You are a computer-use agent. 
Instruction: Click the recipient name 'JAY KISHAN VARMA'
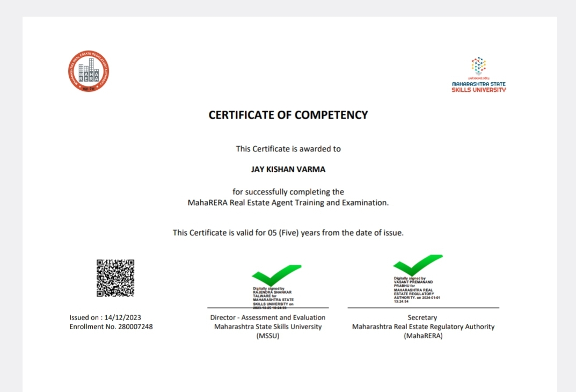coord(288,169)
